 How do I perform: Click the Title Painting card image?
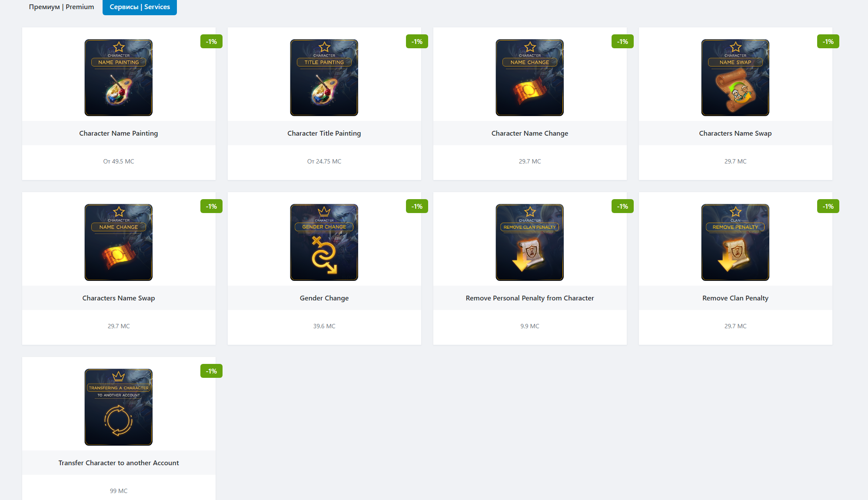[324, 77]
